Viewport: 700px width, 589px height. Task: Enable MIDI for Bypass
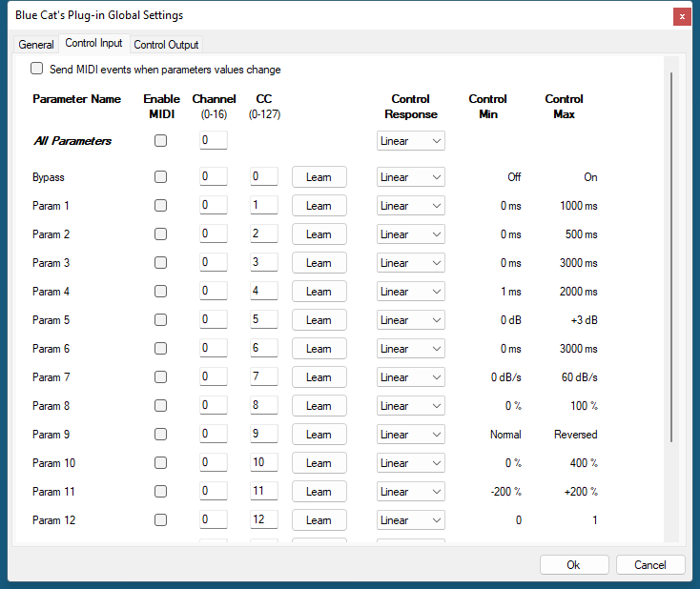(161, 177)
